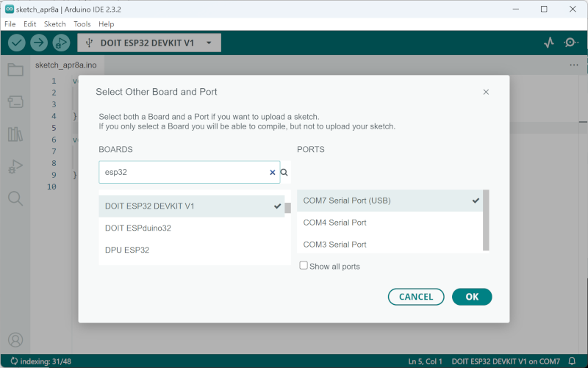
Task: Click the indexing progress spinner icon
Action: 14,361
